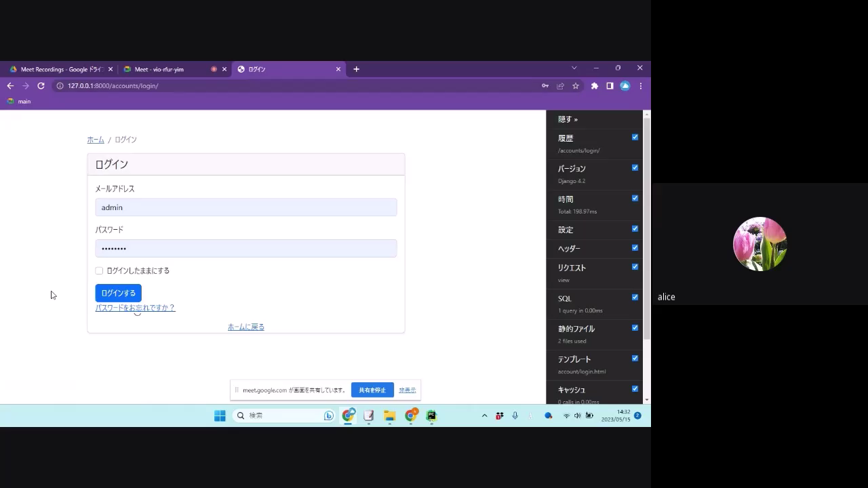Open the Chrome extensions puzzle icon

tap(595, 86)
